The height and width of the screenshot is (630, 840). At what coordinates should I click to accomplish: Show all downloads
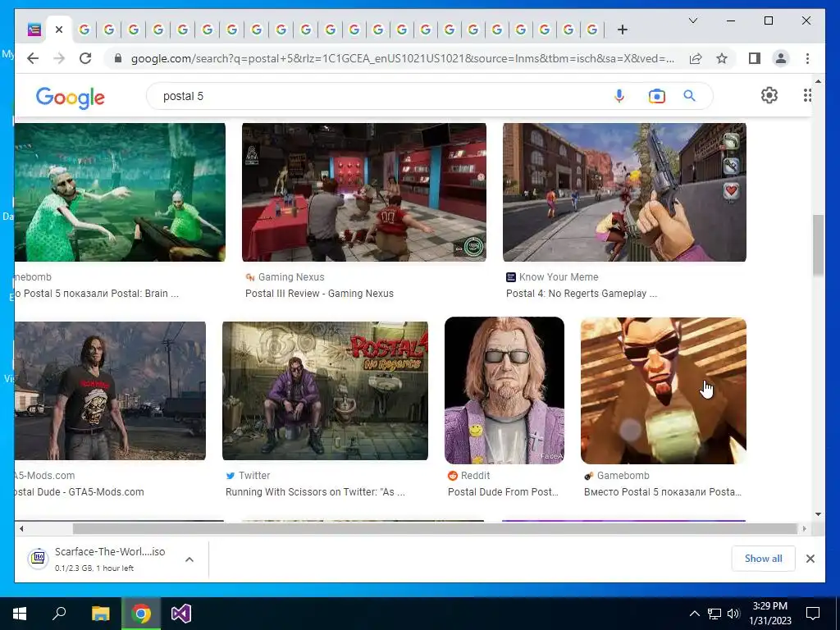pos(763,559)
